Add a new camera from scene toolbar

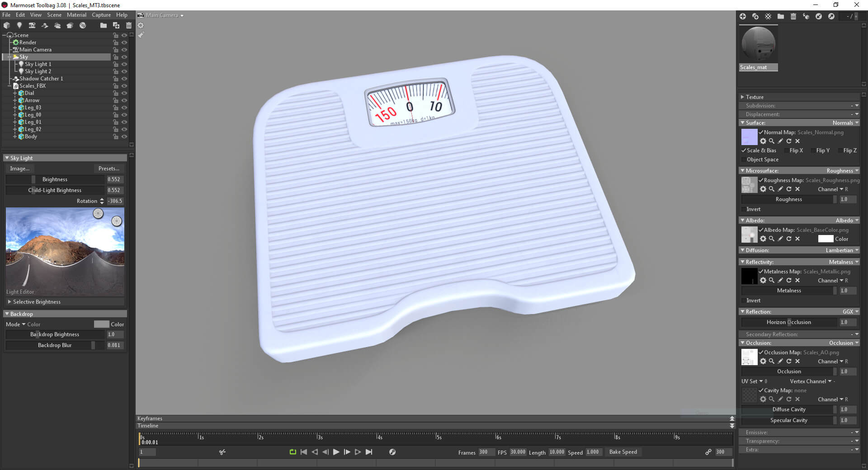32,25
